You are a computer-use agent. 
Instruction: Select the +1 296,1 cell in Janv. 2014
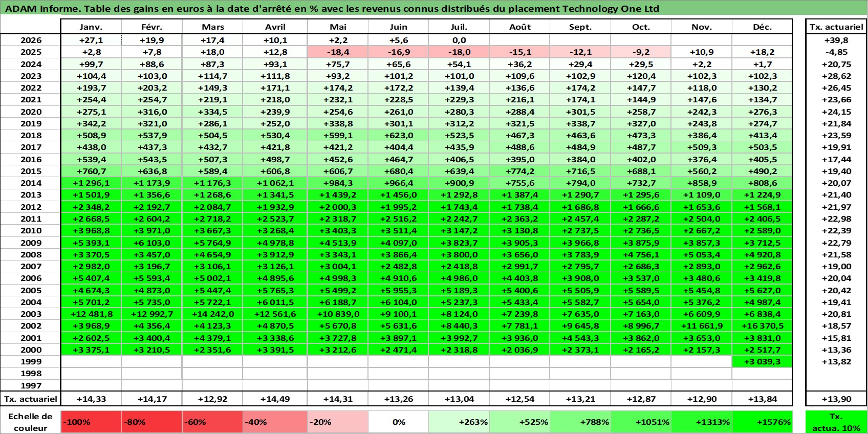click(x=91, y=183)
